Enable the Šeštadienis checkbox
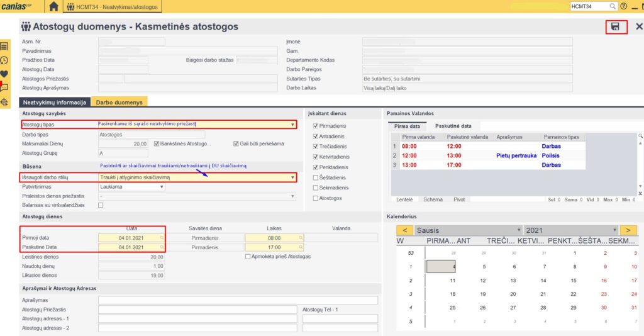Screen dimensions: 644x336 point(316,177)
